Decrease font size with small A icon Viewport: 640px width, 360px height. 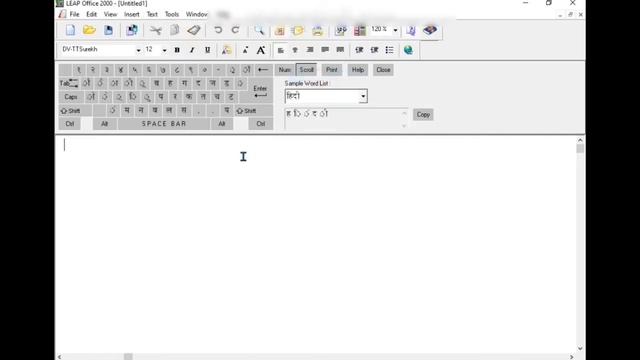245,50
